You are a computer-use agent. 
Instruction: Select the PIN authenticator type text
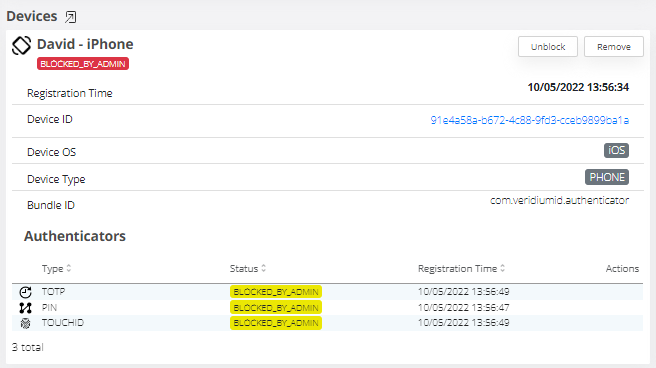49,307
